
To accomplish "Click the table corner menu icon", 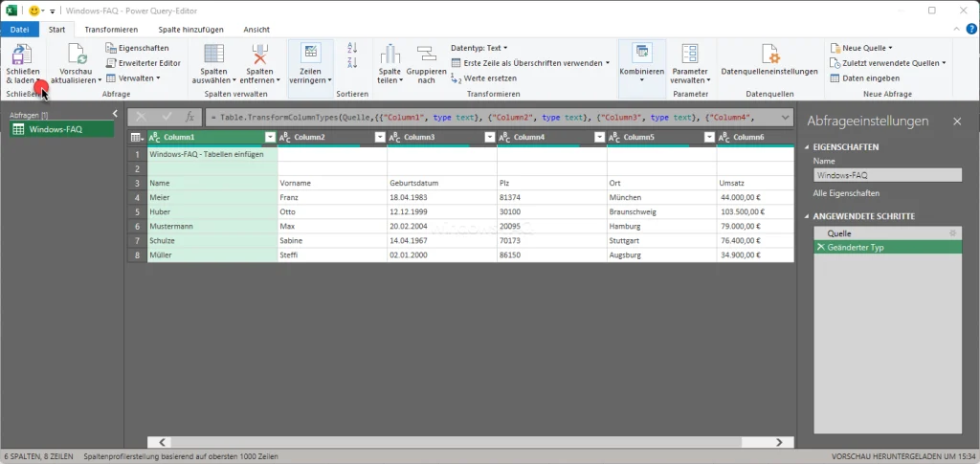I will click(137, 138).
